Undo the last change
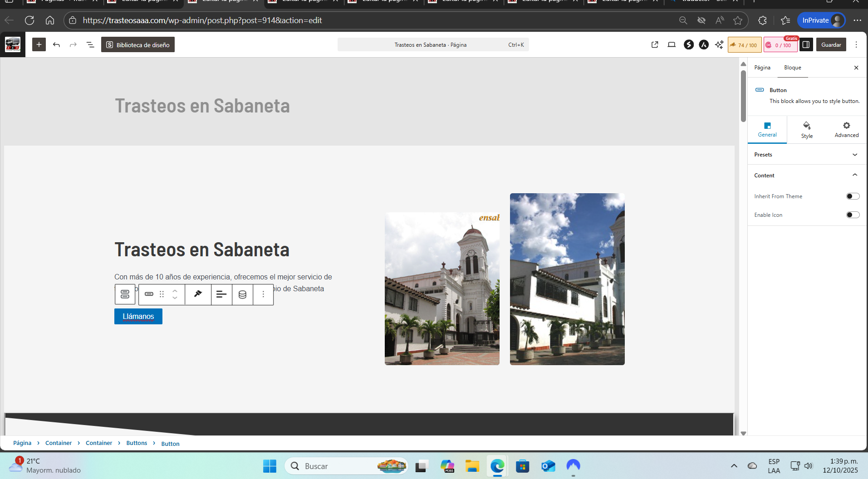Screen dimensions: 868x479 pyautogui.click(x=56, y=44)
